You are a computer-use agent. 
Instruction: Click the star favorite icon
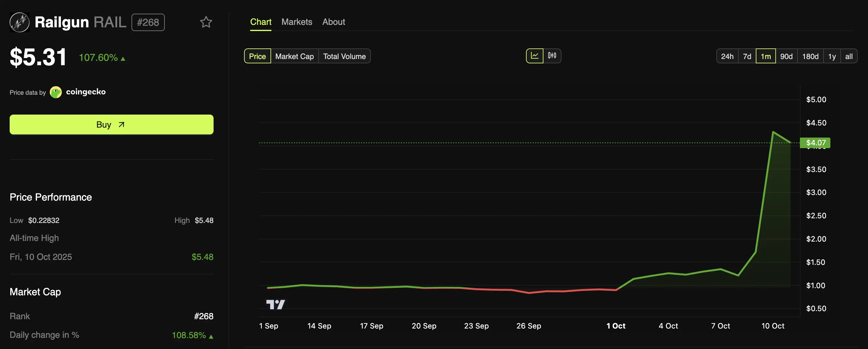(x=206, y=22)
